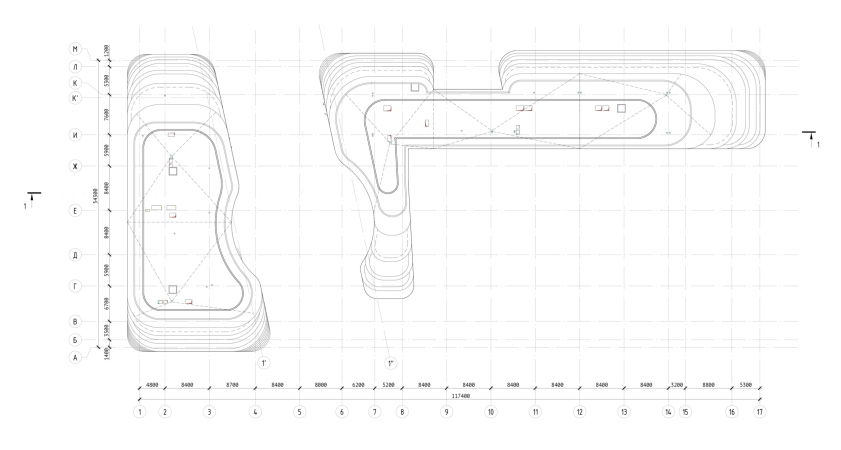Select the overall 54500 vertical dimension
Screen dimensions: 841x450
[x=94, y=203]
